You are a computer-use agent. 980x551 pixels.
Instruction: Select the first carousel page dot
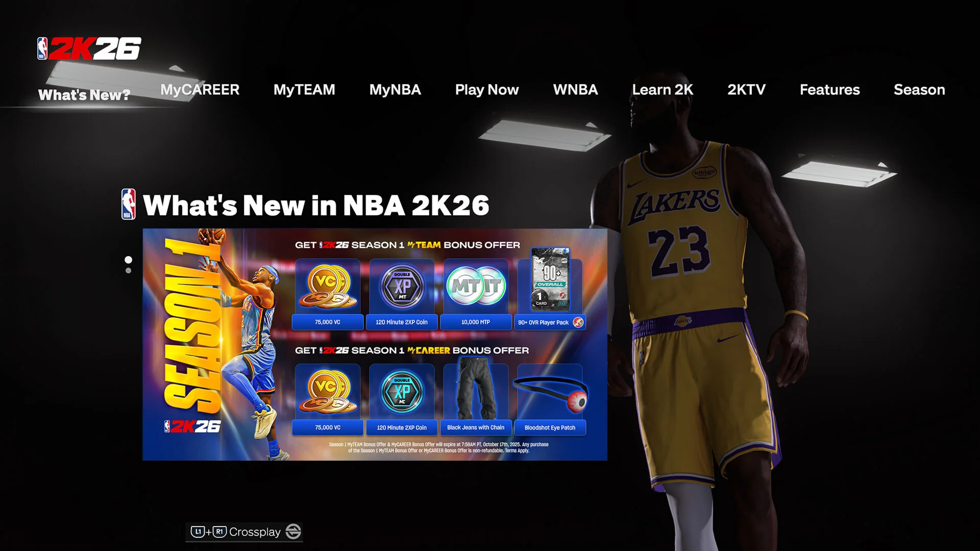(x=128, y=260)
